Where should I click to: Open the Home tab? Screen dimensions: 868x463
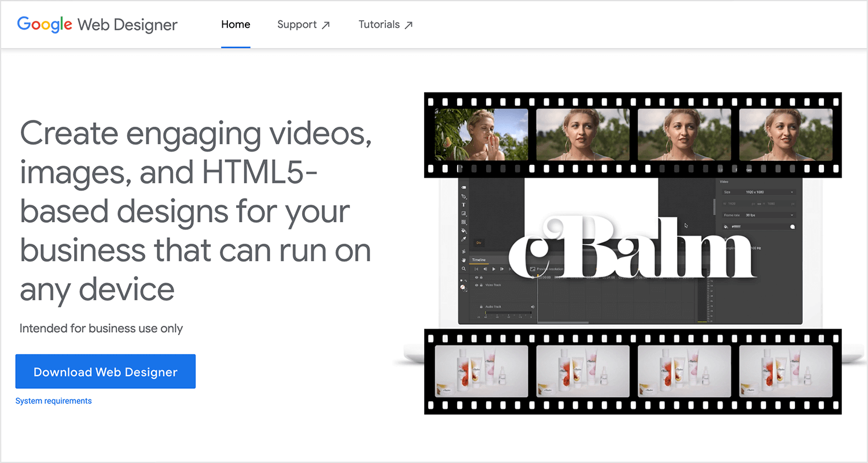click(236, 24)
